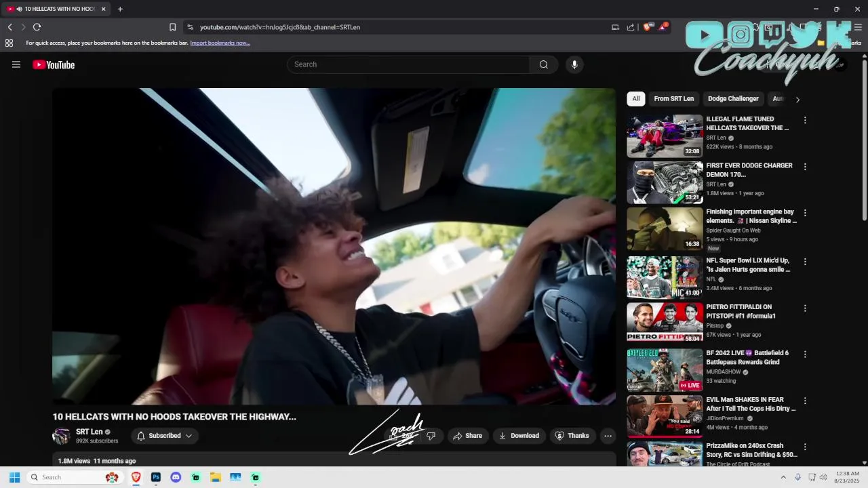The height and width of the screenshot is (488, 868).
Task: Show more filter chips with arrow
Action: [x=797, y=100]
